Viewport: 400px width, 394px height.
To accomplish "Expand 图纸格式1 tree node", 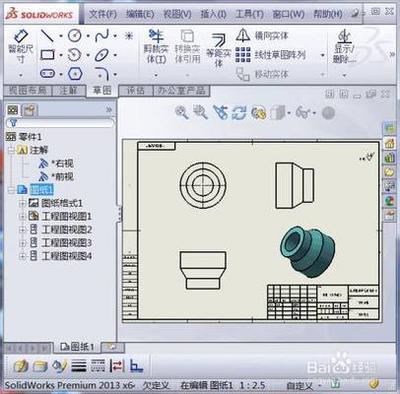I will coord(22,203).
